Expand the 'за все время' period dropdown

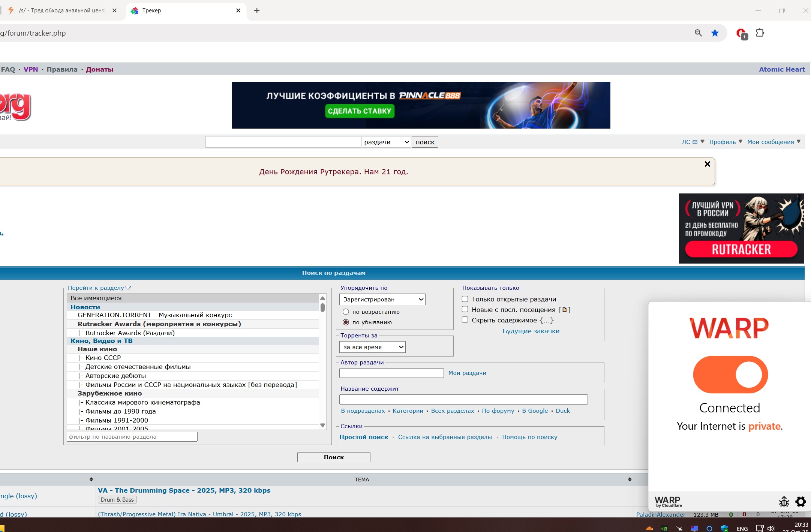[x=372, y=347]
